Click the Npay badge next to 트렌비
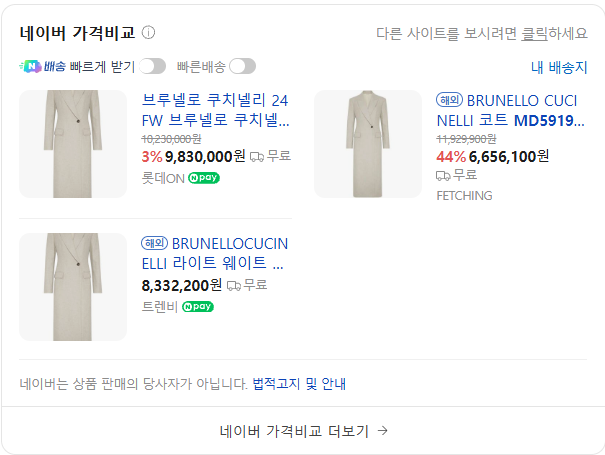 [198, 307]
